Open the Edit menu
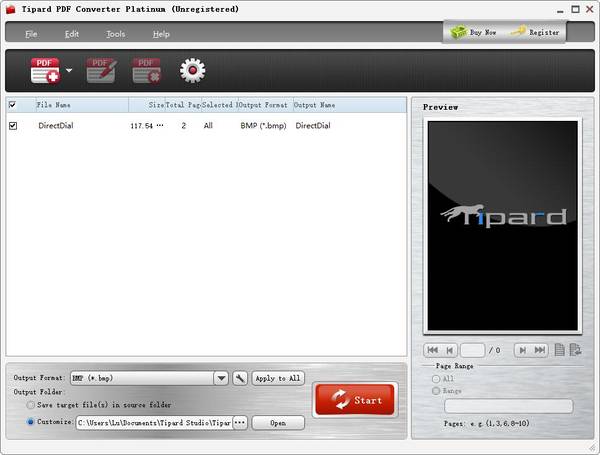Image resolution: width=600 pixels, height=455 pixels. click(x=72, y=34)
